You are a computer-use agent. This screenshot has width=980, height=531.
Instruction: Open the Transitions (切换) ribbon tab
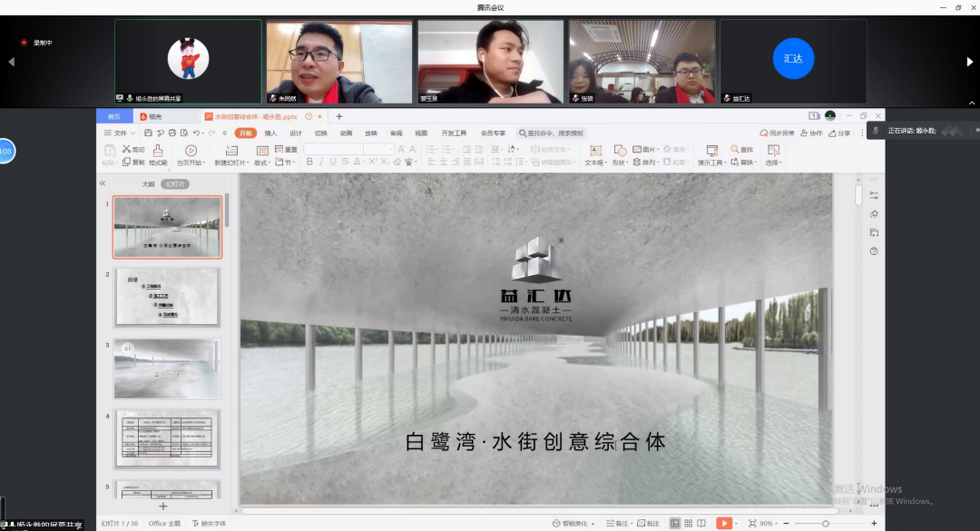tap(321, 133)
